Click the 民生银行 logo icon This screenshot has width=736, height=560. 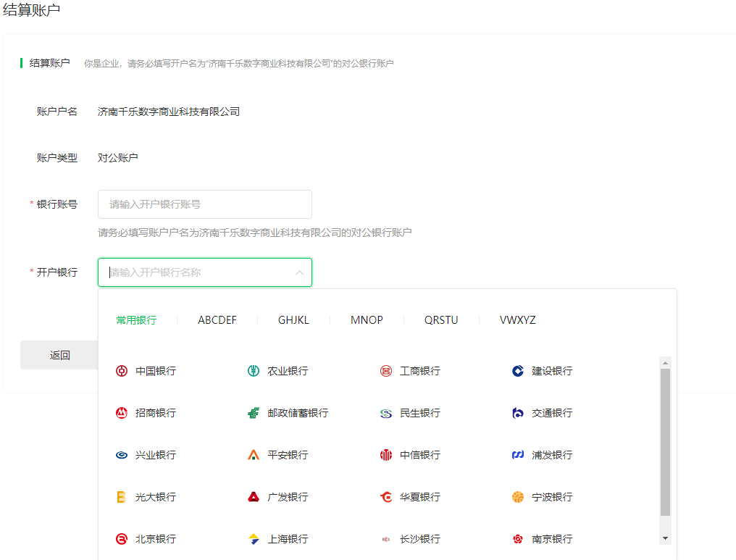[386, 413]
